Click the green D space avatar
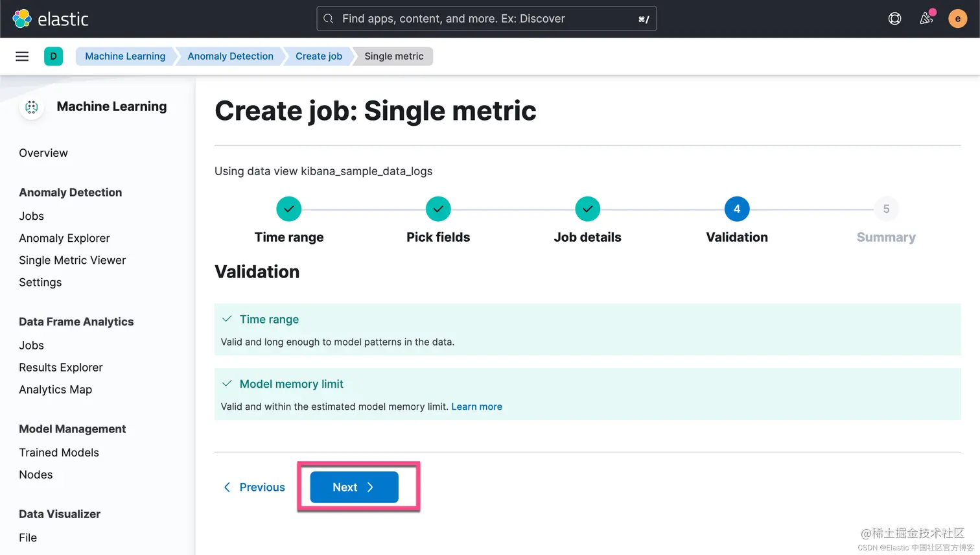980x555 pixels. 53,56
